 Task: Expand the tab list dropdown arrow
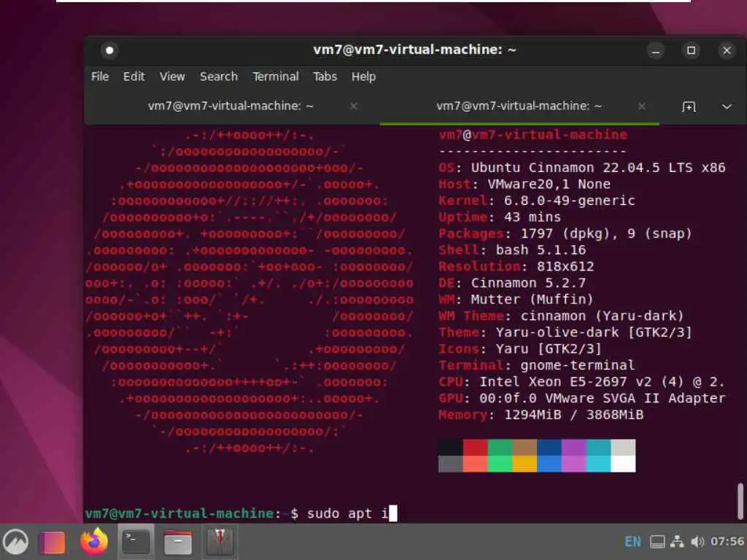pyautogui.click(x=727, y=106)
